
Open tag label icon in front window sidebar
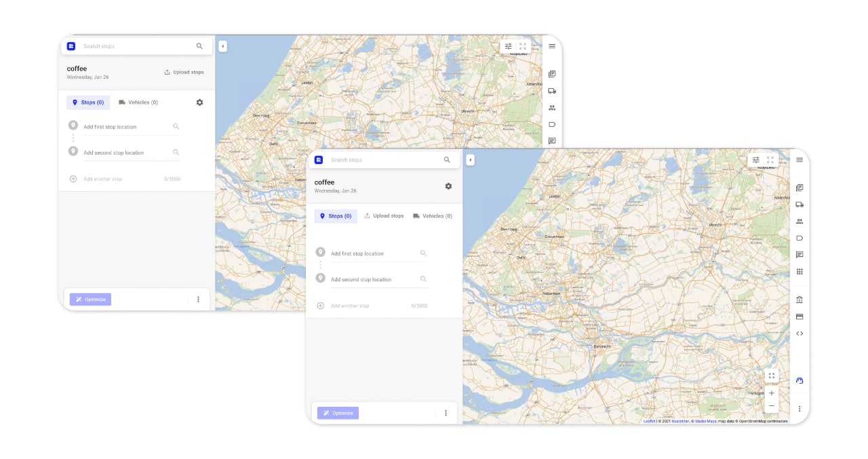click(800, 238)
